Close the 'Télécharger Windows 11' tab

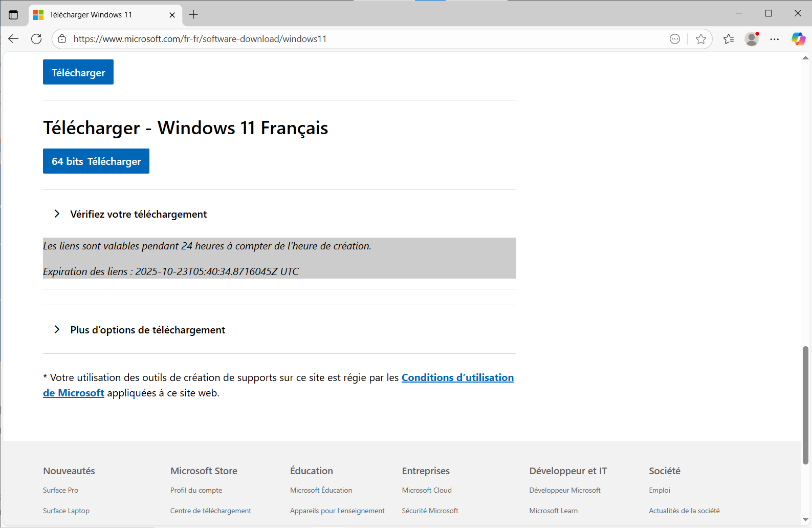click(172, 15)
